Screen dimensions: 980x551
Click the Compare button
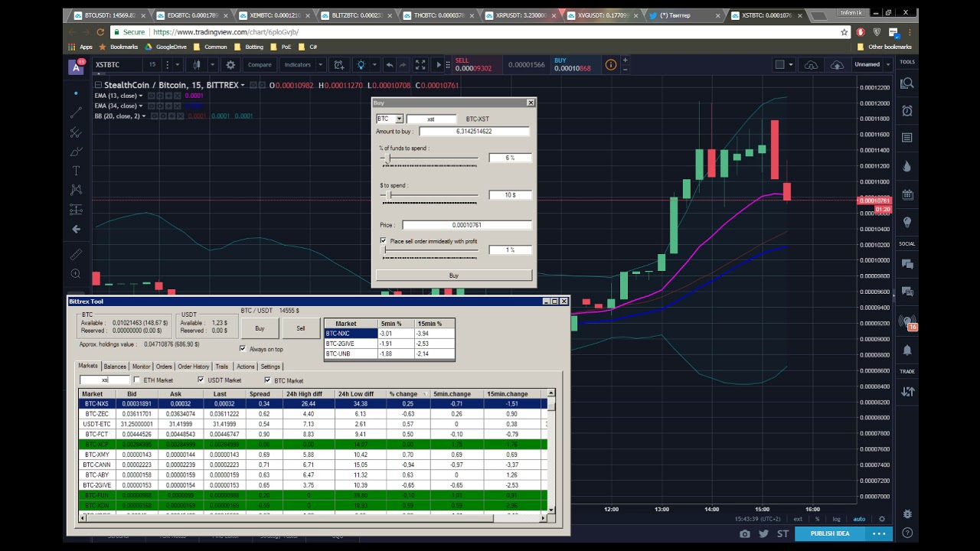[x=260, y=65]
